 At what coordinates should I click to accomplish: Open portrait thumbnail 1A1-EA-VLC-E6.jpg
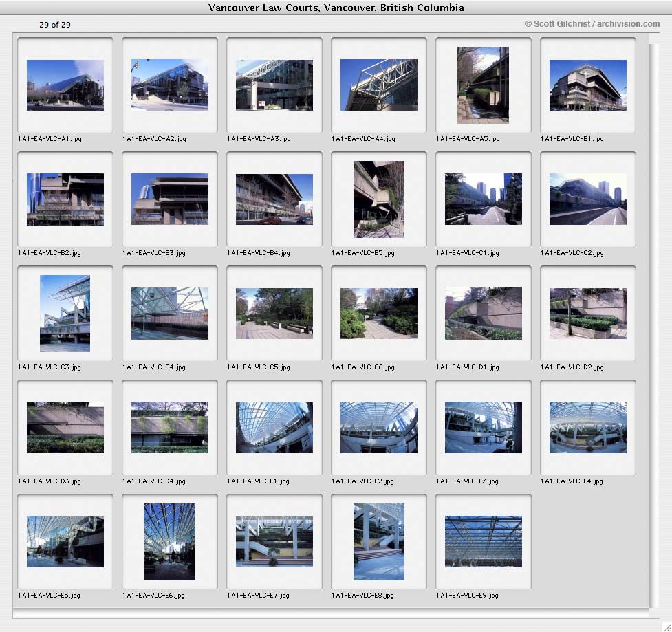coord(170,542)
